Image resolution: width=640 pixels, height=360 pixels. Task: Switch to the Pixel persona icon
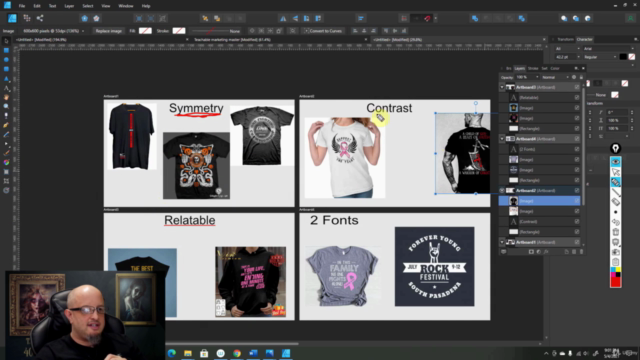coord(27,18)
